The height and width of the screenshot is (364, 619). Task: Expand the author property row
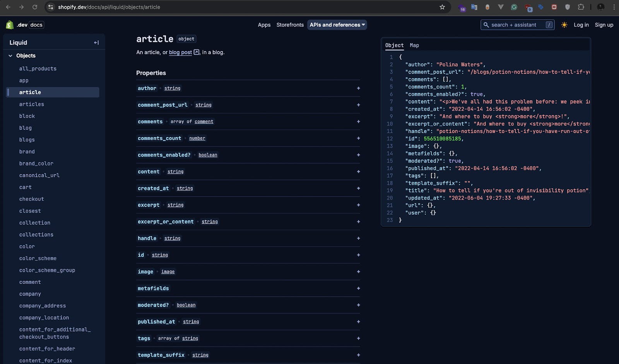coord(358,88)
